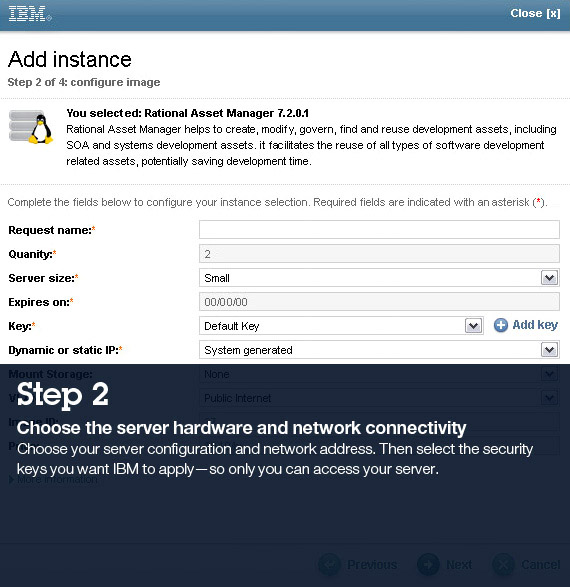570x587 pixels.
Task: Click the 'Add instance' heading
Action: click(70, 59)
